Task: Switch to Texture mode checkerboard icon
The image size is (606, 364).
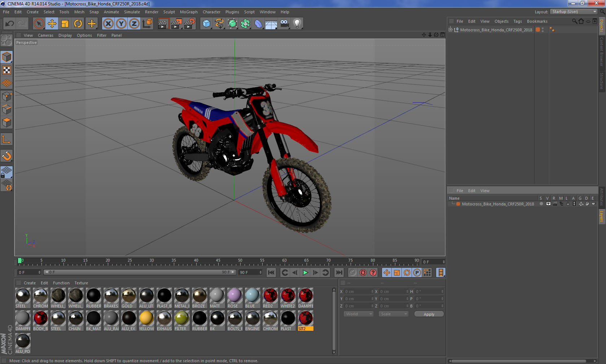Action: [x=6, y=70]
